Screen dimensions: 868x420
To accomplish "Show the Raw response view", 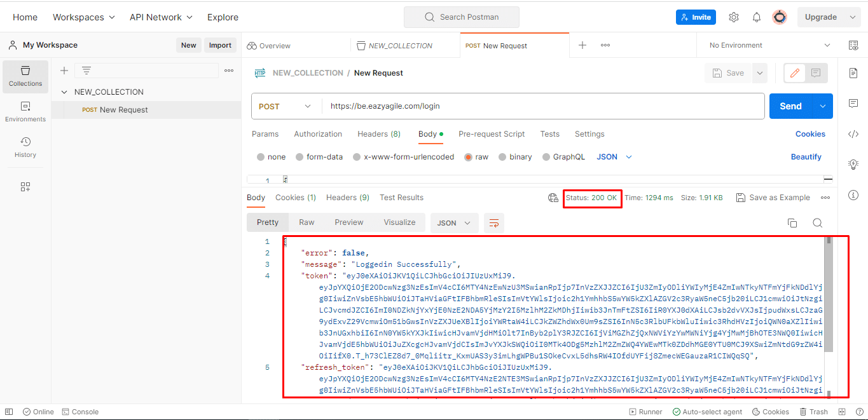I will [x=307, y=222].
